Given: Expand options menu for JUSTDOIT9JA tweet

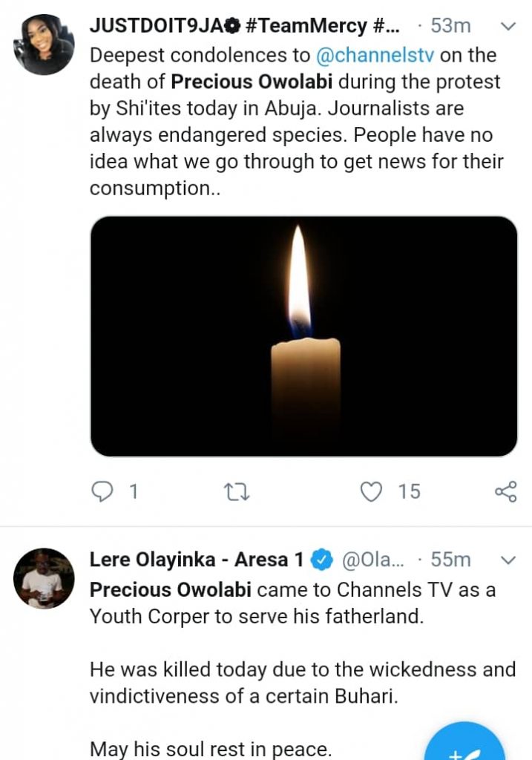Looking at the screenshot, I should click(x=508, y=27).
